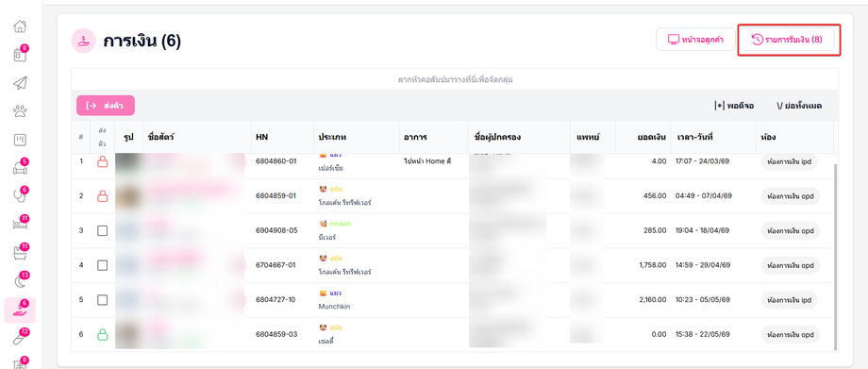The width and height of the screenshot is (868, 369).
Task: Click the pink finance icon beside the title
Action: pyautogui.click(x=84, y=41)
